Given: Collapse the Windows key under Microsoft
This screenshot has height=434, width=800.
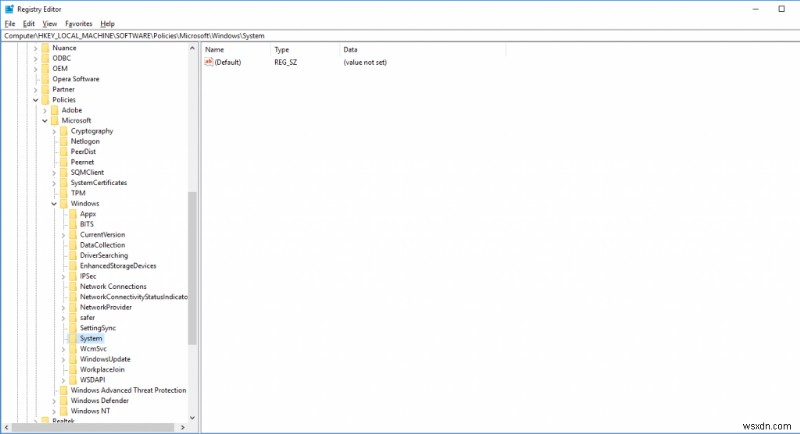Looking at the screenshot, I should pyautogui.click(x=54, y=203).
